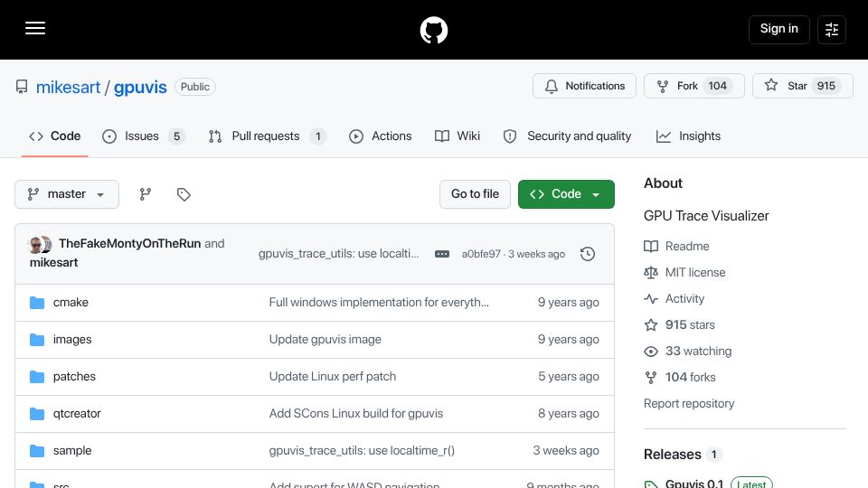Open commit hash a0bfe97
This screenshot has width=868, height=488.
[x=481, y=254]
